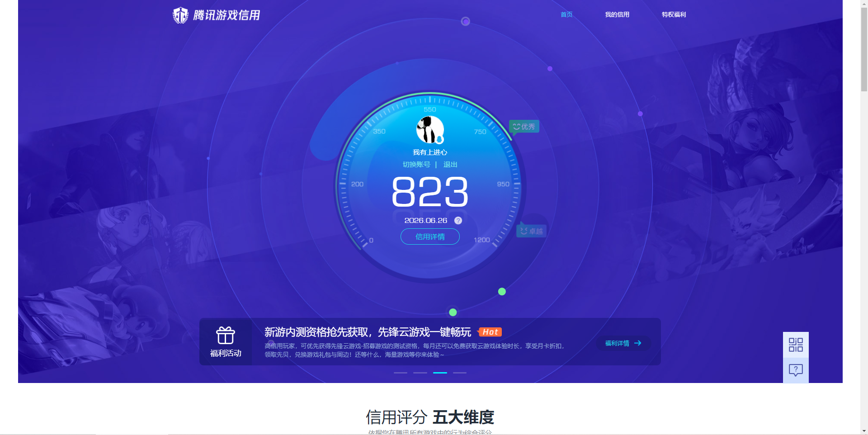Click the 切换账号 link

pos(416,165)
